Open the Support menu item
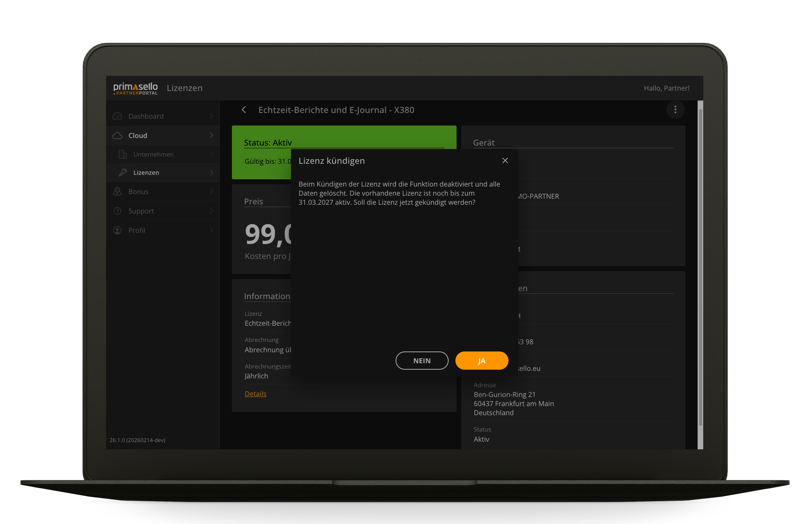This screenshot has width=812, height=524. pos(141,211)
